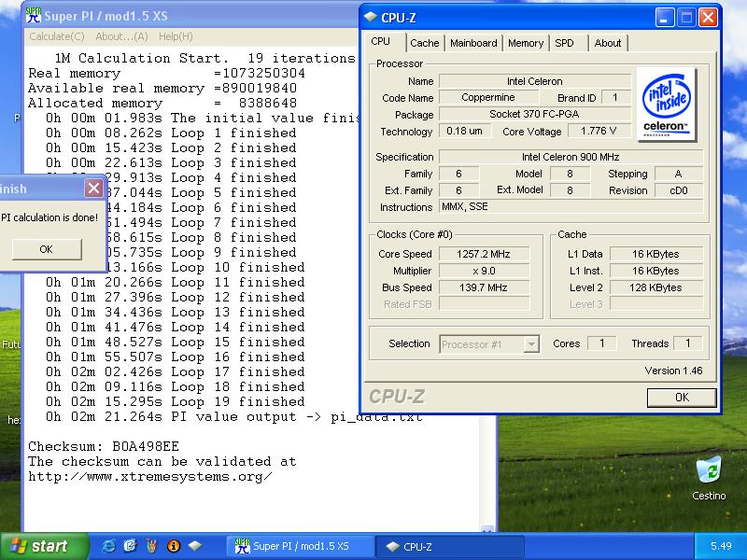Click the L1 Data value 16 KBytes
This screenshot has width=747, height=560.
click(x=656, y=254)
